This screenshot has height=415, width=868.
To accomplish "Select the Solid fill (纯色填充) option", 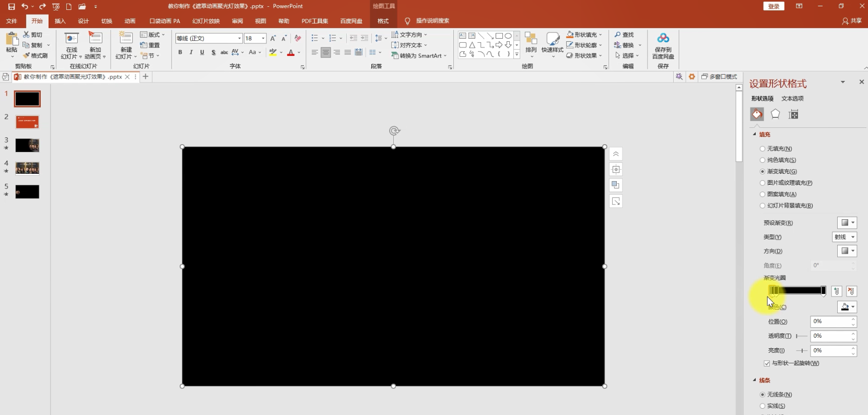I will 763,160.
